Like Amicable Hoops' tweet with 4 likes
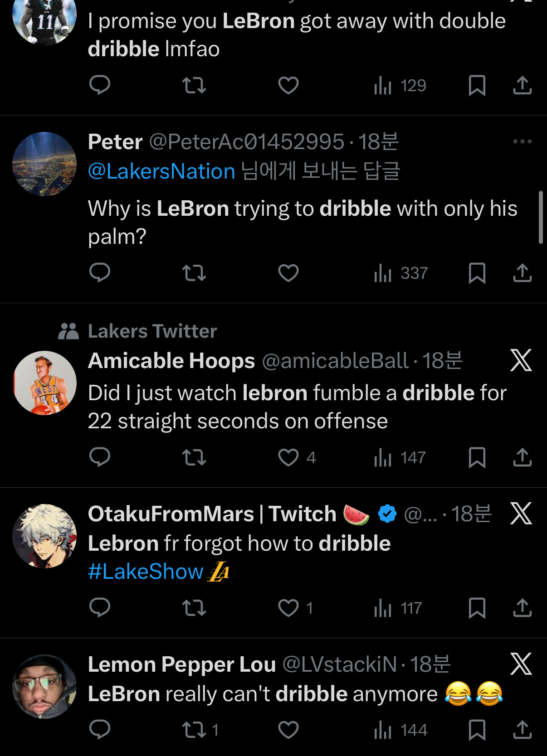 click(x=288, y=457)
